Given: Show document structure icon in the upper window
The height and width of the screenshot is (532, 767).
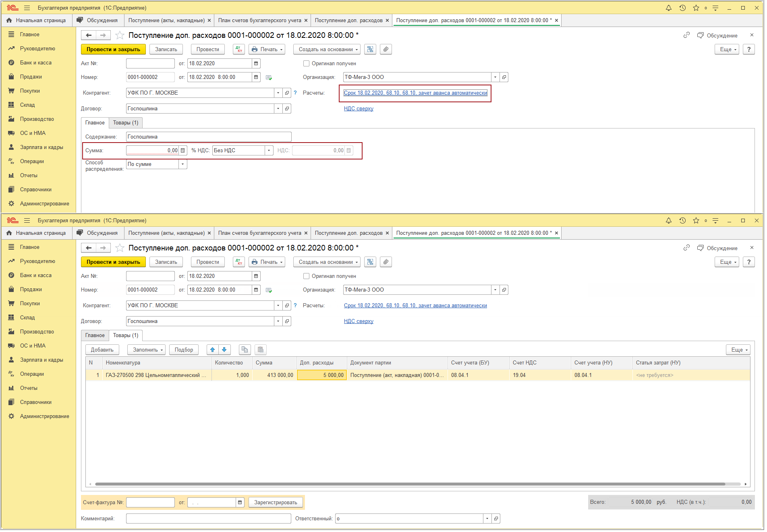Looking at the screenshot, I should coord(370,50).
